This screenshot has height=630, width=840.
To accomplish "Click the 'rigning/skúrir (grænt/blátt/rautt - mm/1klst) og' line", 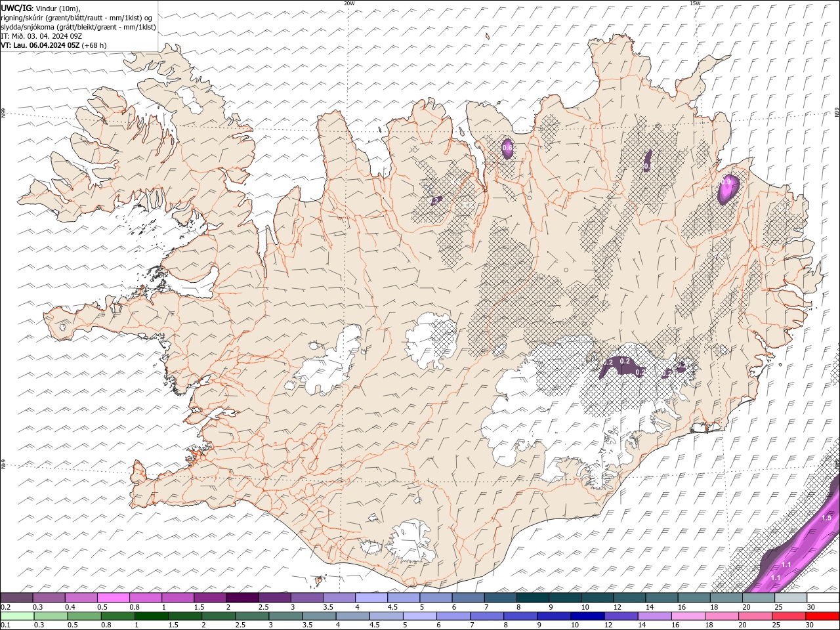I will pos(77,18).
